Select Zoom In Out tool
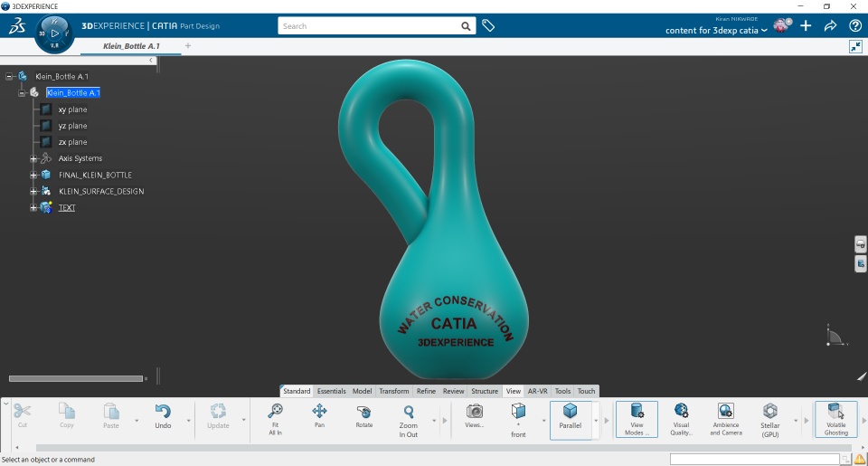Viewport: 868px width, 466px height. pyautogui.click(x=409, y=420)
